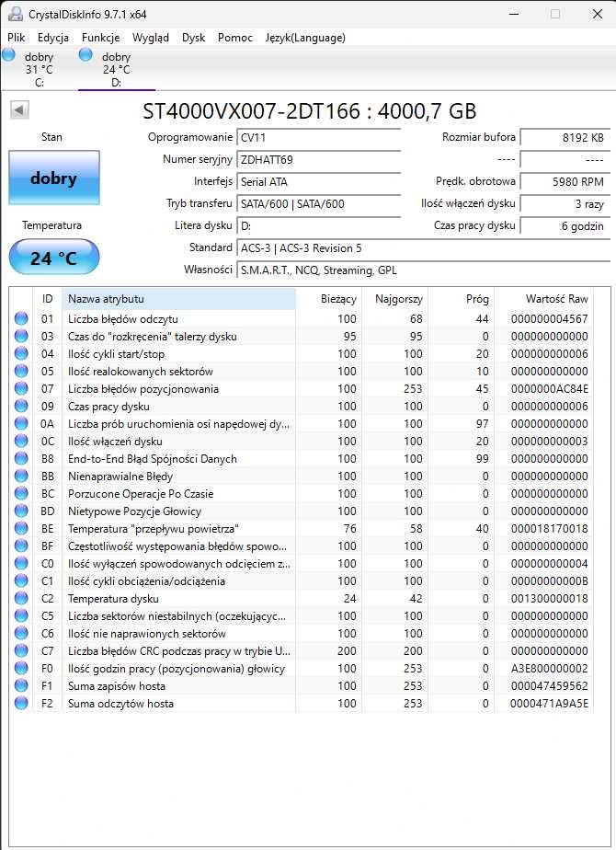Click status orb for C6 nie naprawionych sektorów
Image resolution: width=616 pixels, height=850 pixels.
(x=21, y=633)
